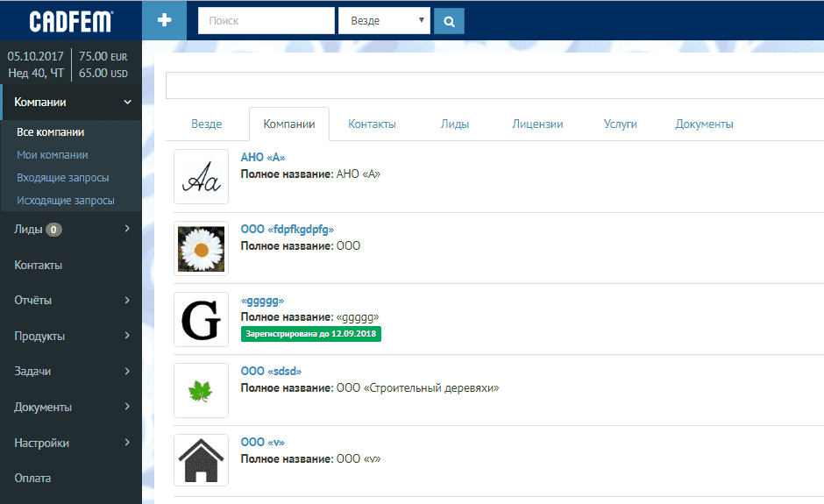
Task: Open the CADFEM logo home link
Action: 70,22
